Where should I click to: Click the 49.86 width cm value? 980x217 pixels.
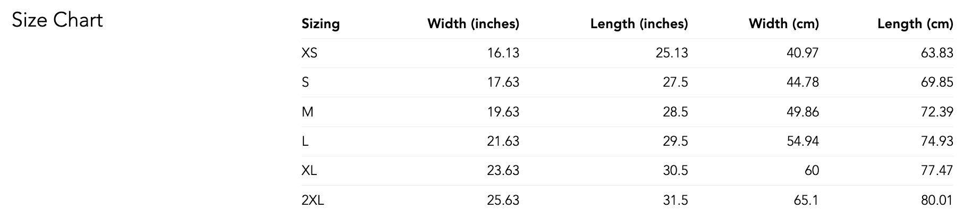[x=802, y=112]
